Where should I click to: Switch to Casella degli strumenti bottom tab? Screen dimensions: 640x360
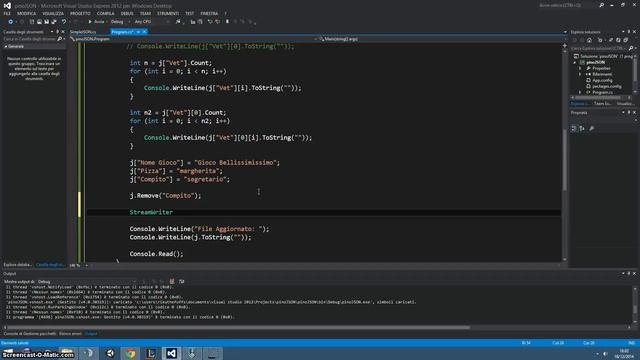(x=50, y=265)
